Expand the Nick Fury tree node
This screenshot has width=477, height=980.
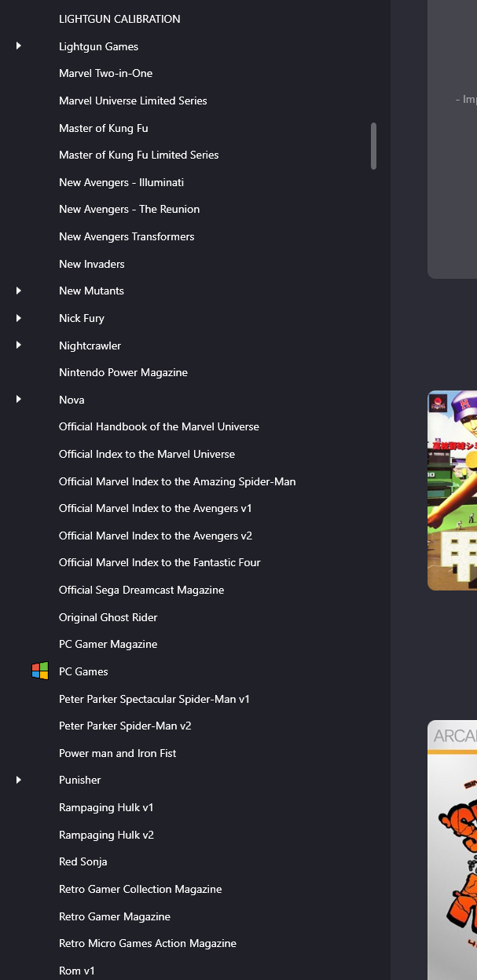pyautogui.click(x=18, y=318)
